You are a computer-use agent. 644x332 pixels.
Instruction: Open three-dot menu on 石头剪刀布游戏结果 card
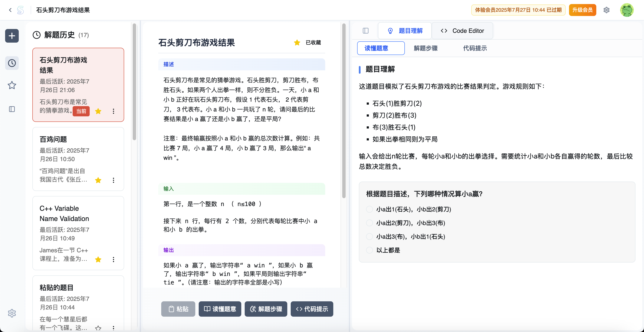pyautogui.click(x=114, y=111)
